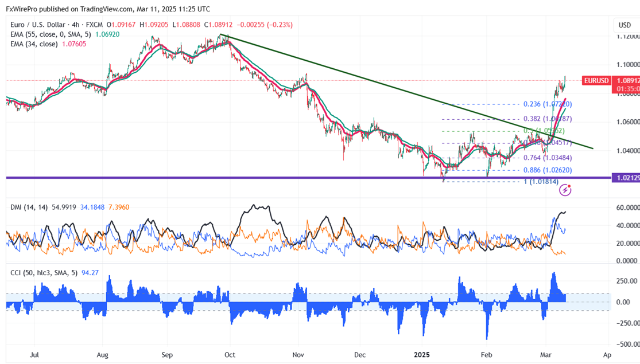
Task: Click the 1.10000 price axis label
Action: click(628, 64)
